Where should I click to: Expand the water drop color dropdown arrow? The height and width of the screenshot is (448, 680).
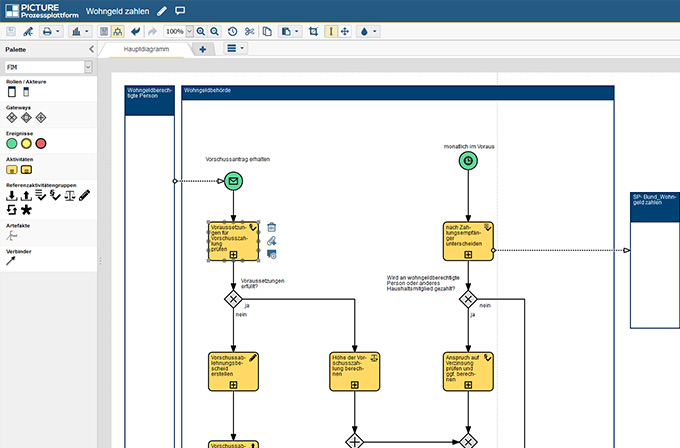(x=375, y=31)
